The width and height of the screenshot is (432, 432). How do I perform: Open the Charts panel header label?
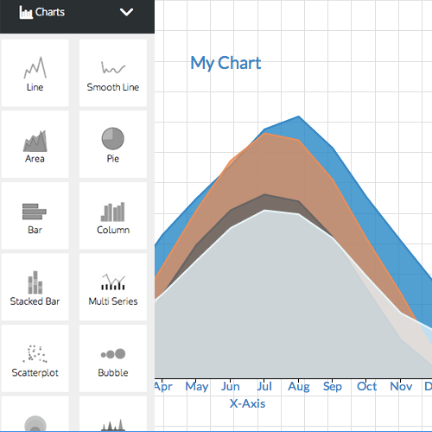50,12
